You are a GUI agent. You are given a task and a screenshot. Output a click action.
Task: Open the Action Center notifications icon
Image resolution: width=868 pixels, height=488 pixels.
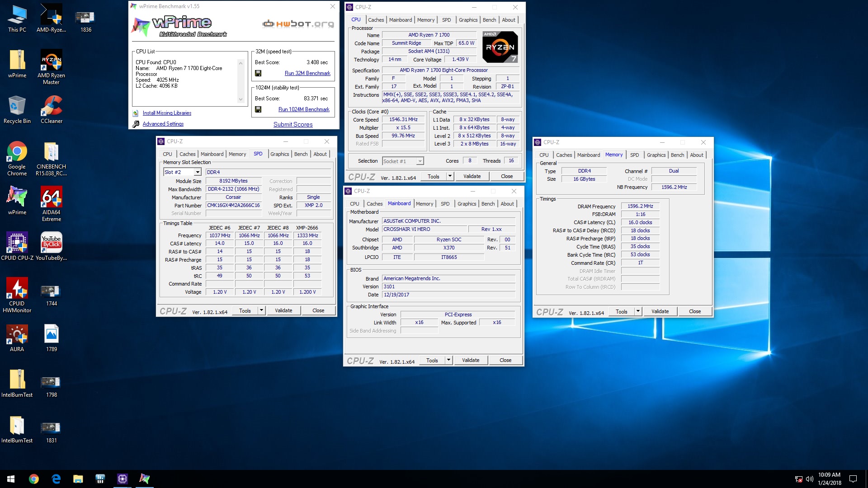853,479
